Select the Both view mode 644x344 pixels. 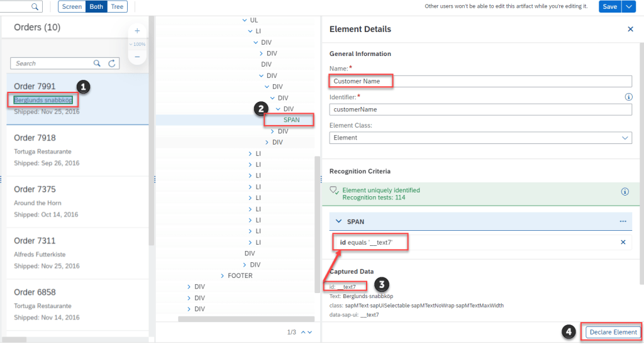(96, 6)
